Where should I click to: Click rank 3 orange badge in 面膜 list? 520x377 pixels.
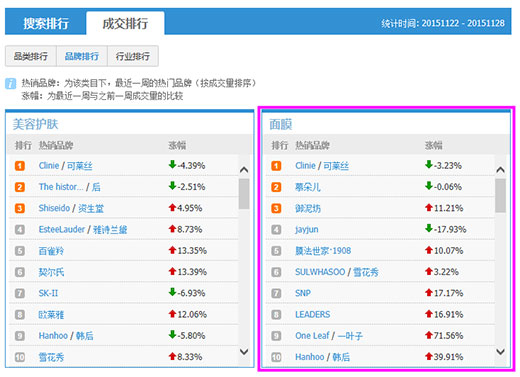pyautogui.click(x=276, y=208)
